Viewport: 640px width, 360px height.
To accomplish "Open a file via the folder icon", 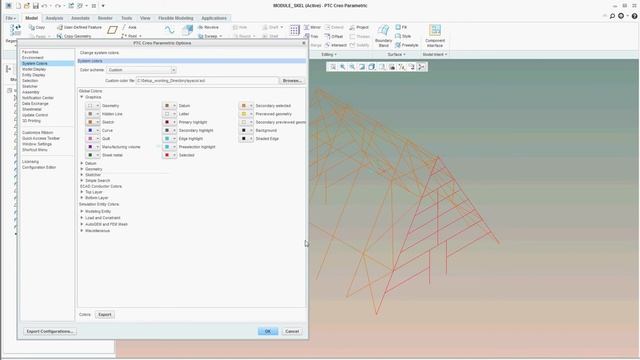I will pos(27,6).
